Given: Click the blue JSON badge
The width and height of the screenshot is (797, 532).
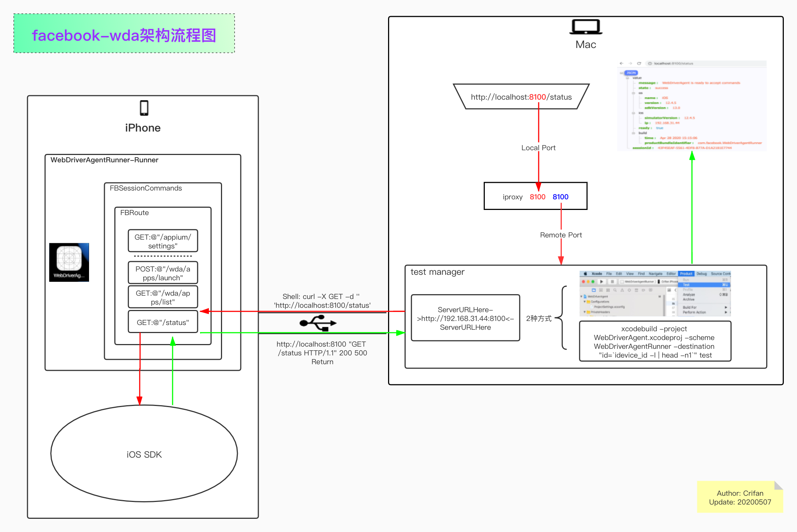Looking at the screenshot, I should click(x=631, y=73).
